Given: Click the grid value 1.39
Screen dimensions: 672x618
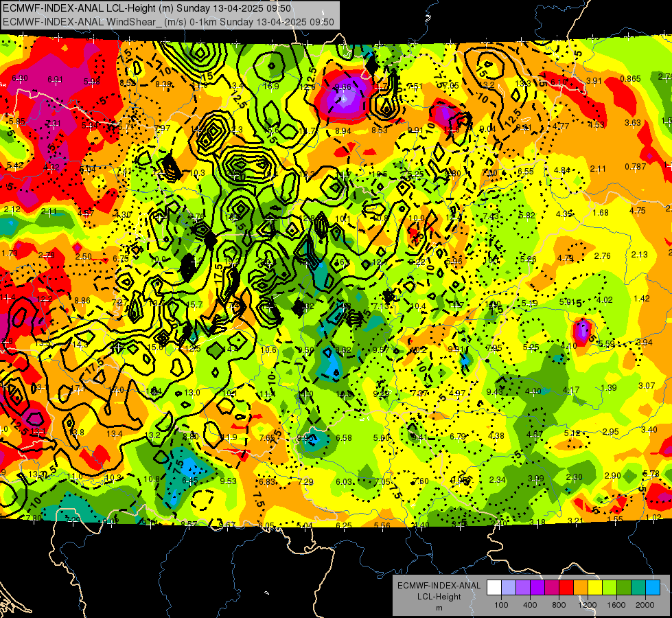Looking at the screenshot, I should [x=609, y=388].
